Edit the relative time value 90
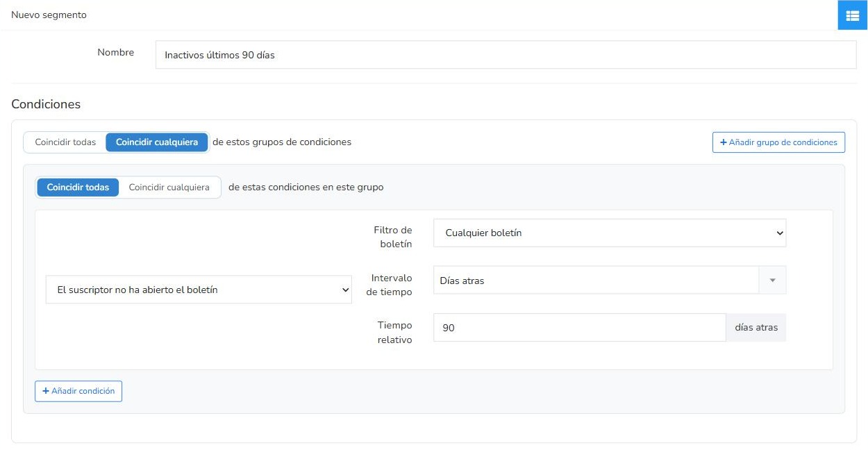The height and width of the screenshot is (450, 868). pyautogui.click(x=579, y=328)
